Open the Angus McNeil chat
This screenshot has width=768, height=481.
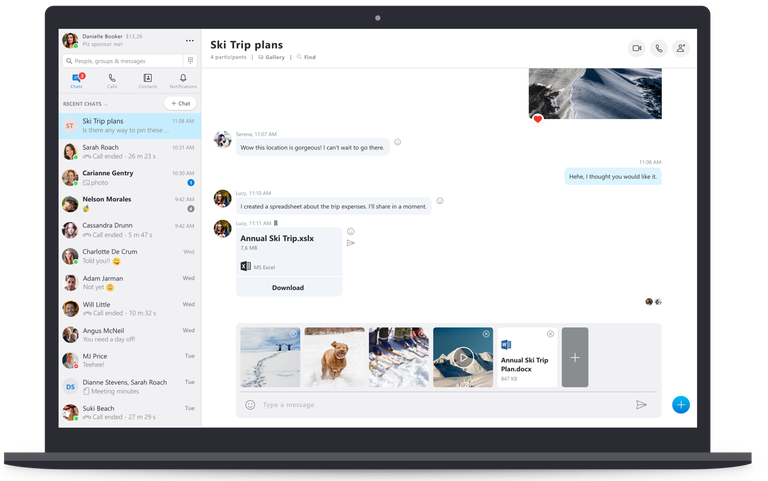pyautogui.click(x=130, y=335)
